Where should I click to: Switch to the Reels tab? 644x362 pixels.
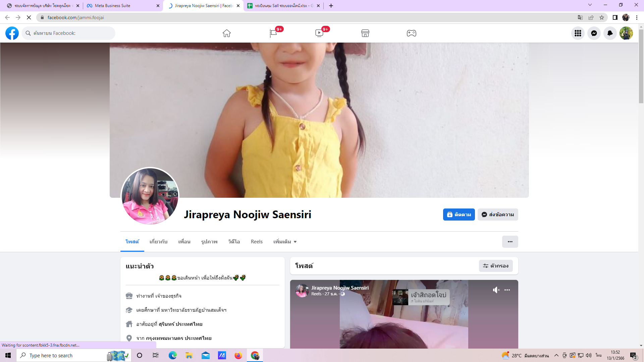pos(257,242)
